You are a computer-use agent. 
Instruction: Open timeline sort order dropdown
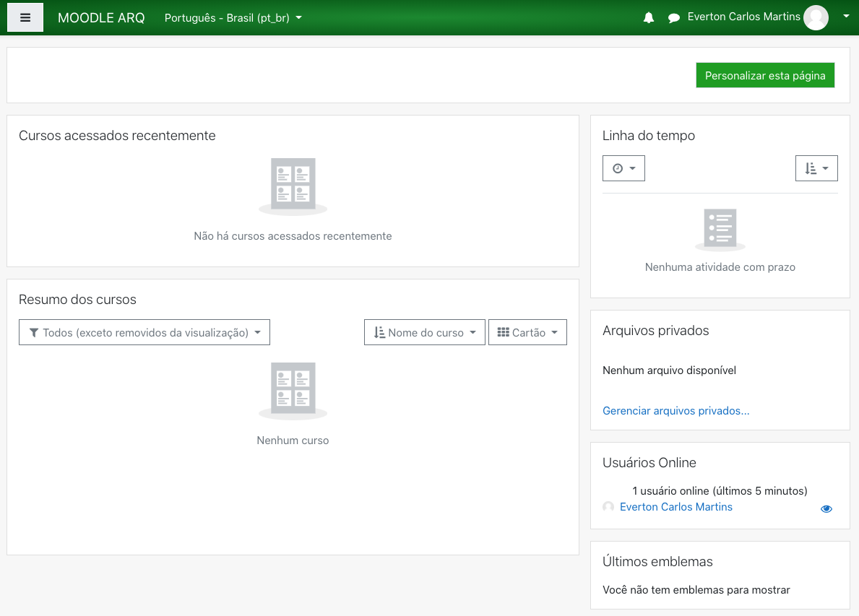tap(816, 168)
